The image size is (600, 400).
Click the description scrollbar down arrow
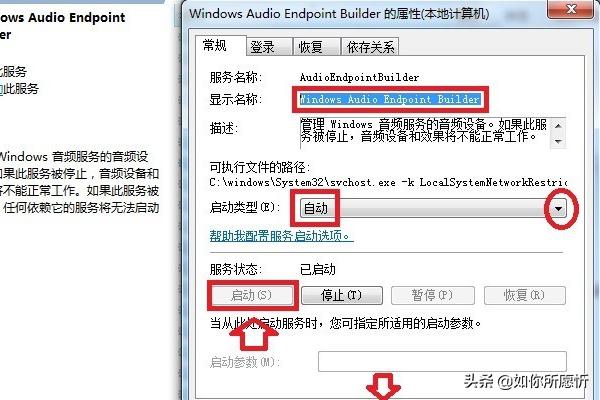tap(558, 141)
